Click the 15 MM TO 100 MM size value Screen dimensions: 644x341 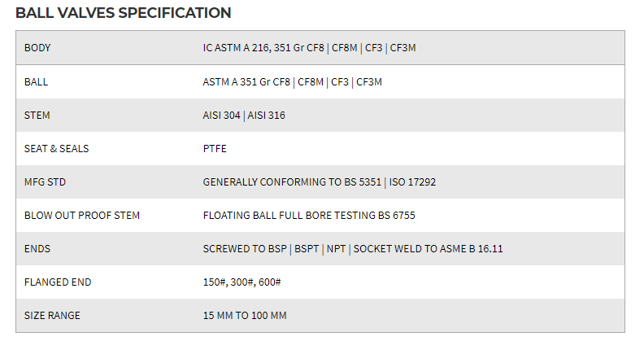click(x=245, y=316)
